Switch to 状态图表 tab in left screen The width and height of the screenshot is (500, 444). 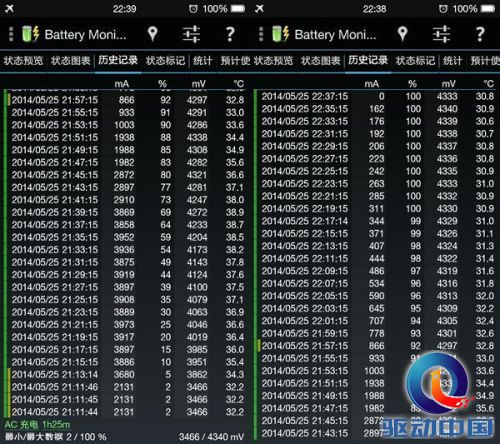71,61
